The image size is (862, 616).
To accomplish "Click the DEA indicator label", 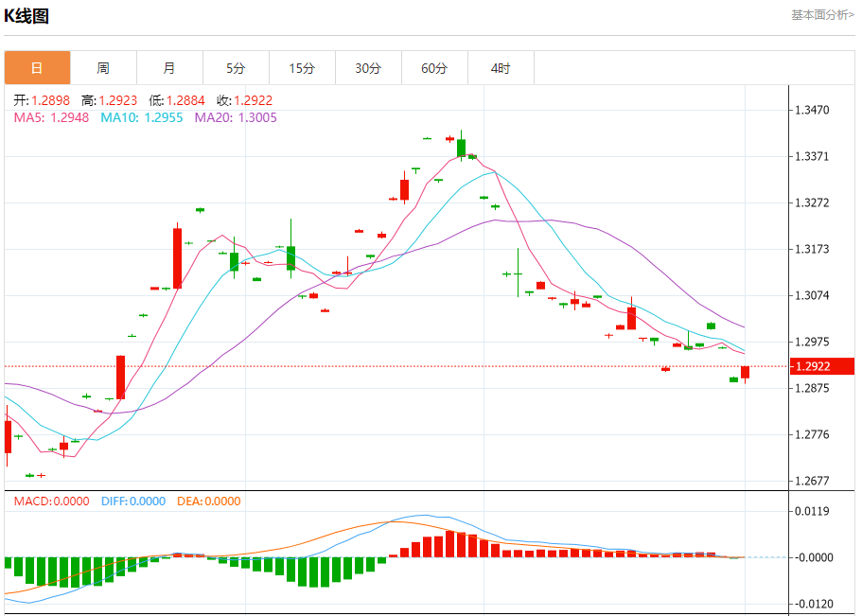I will pos(208,502).
